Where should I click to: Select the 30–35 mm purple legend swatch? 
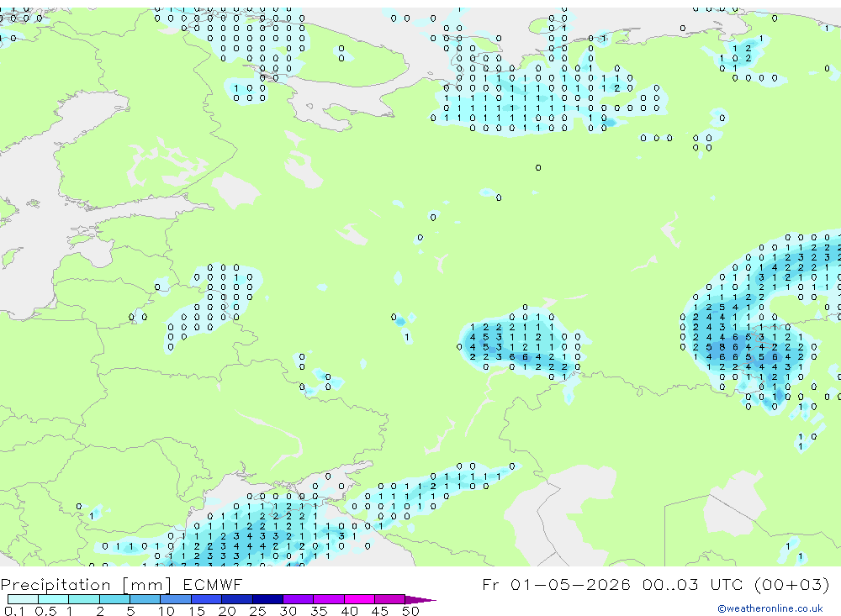(x=299, y=599)
